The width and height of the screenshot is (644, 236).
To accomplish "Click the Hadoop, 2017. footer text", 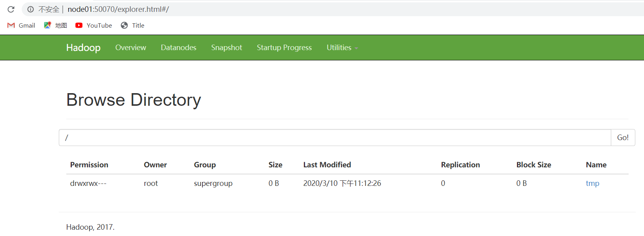I will click(90, 227).
